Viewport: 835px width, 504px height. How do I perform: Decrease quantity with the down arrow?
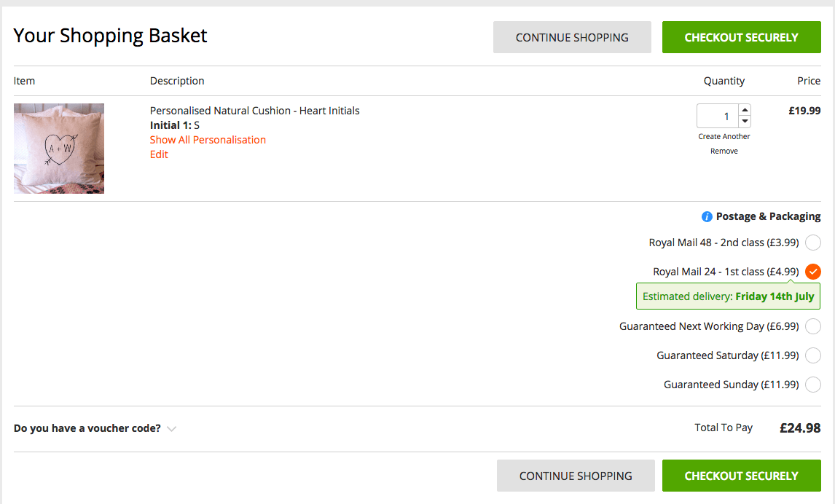coord(745,122)
